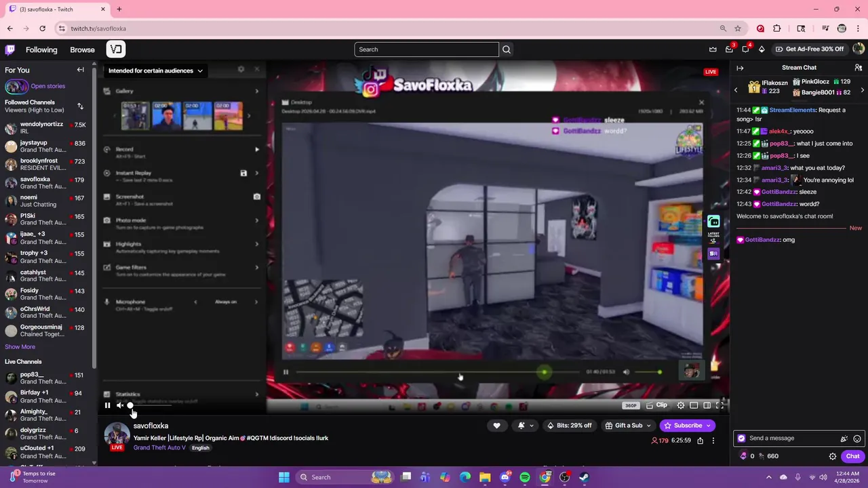Open the user profile avatar menu

pyautogui.click(x=858, y=49)
